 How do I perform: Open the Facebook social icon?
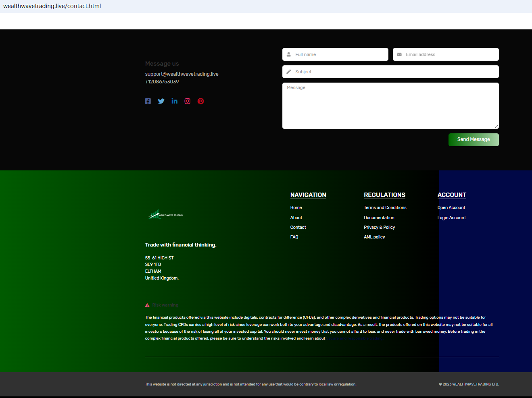[148, 101]
